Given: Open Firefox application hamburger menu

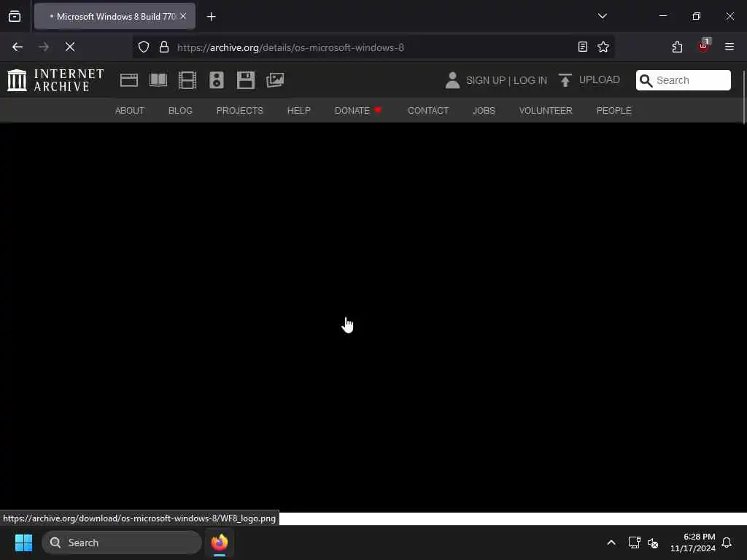Looking at the screenshot, I should (729, 47).
